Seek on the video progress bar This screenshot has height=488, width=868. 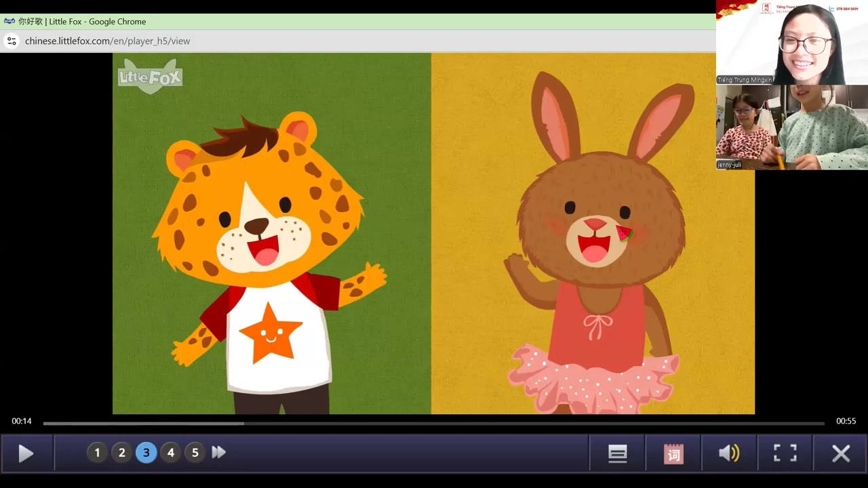pos(434,424)
